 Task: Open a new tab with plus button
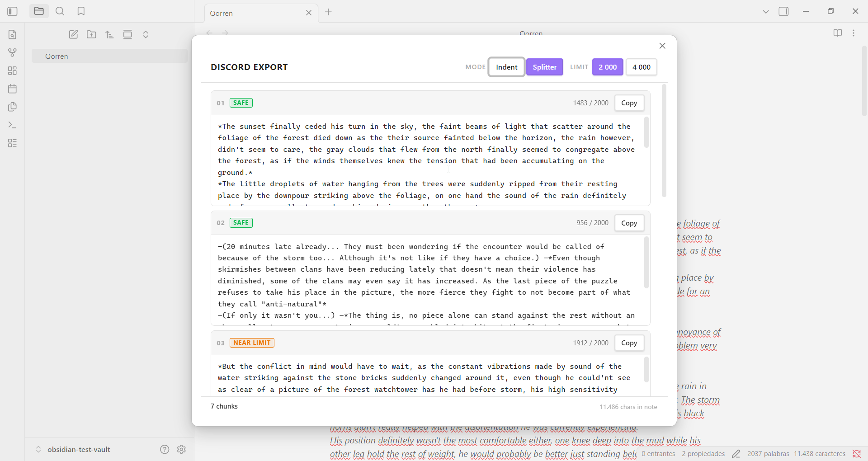329,12
